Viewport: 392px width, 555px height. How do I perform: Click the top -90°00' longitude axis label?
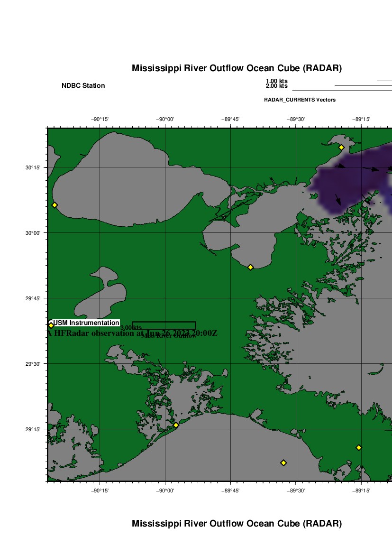coord(165,119)
